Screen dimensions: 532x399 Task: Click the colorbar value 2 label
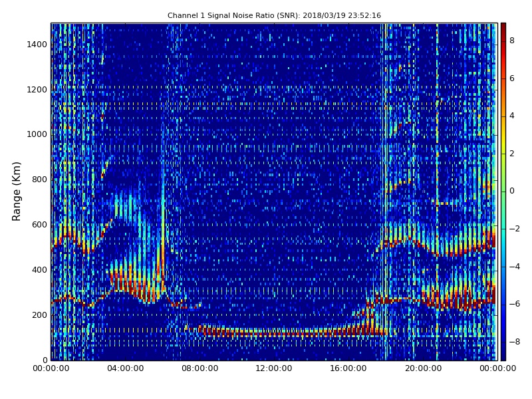coord(512,154)
